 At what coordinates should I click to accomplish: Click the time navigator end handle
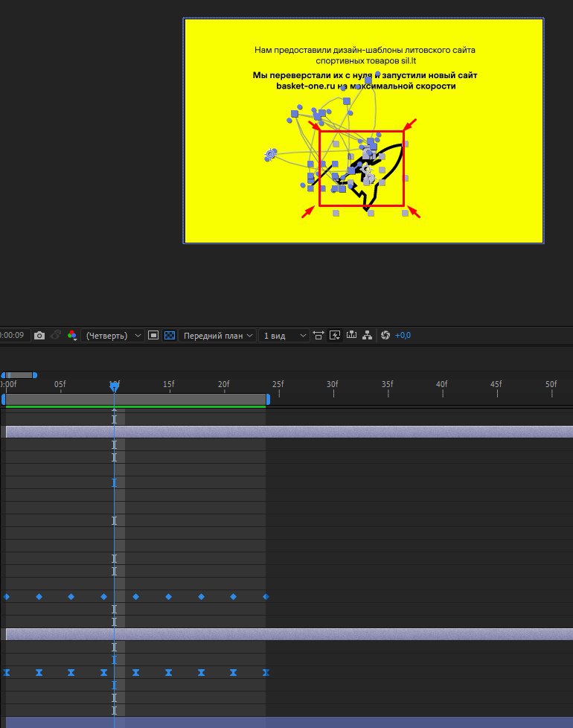pyautogui.click(x=35, y=375)
